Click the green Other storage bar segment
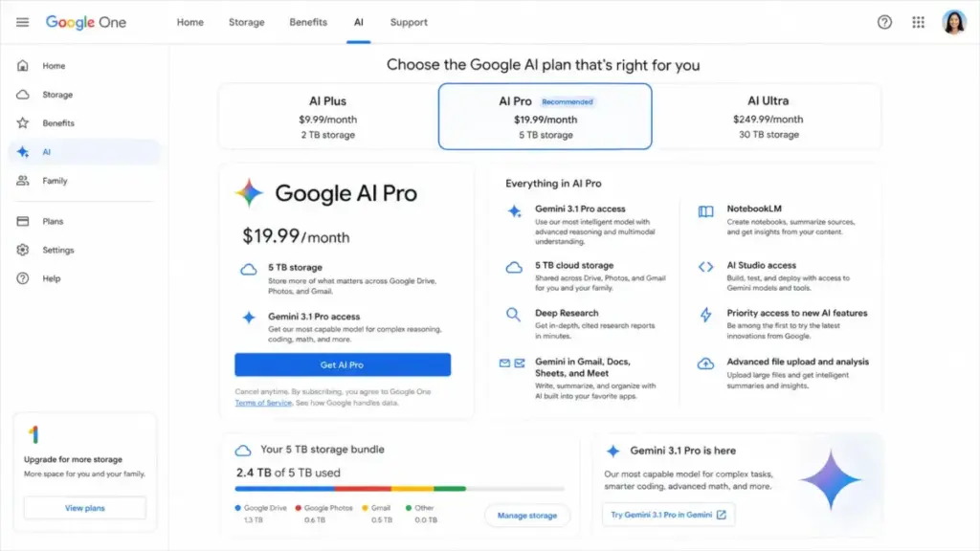This screenshot has height=551, width=980. [450, 489]
